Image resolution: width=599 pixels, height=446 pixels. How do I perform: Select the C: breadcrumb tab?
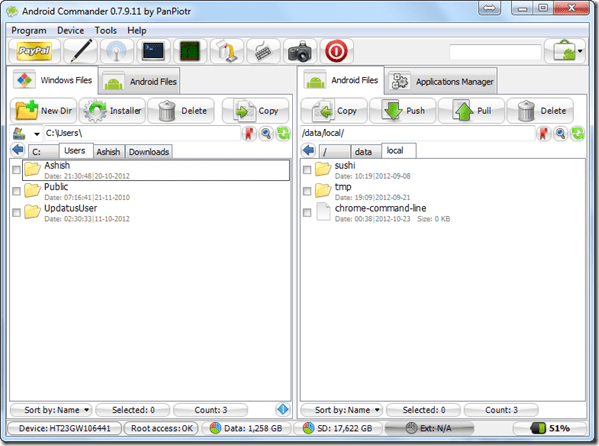pyautogui.click(x=44, y=152)
